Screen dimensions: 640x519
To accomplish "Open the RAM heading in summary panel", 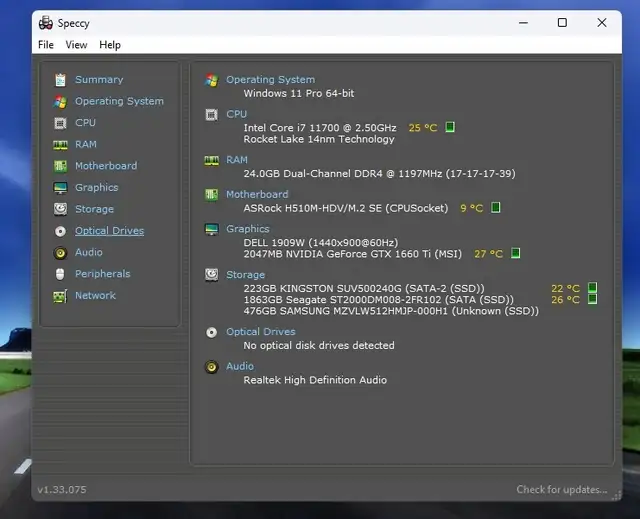I will [237, 160].
